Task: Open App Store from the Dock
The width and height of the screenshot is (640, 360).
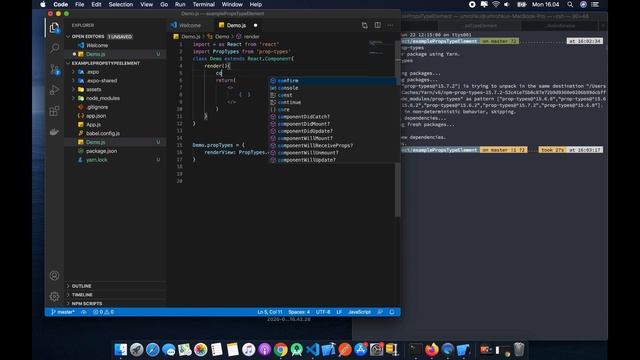Action: [x=361, y=350]
